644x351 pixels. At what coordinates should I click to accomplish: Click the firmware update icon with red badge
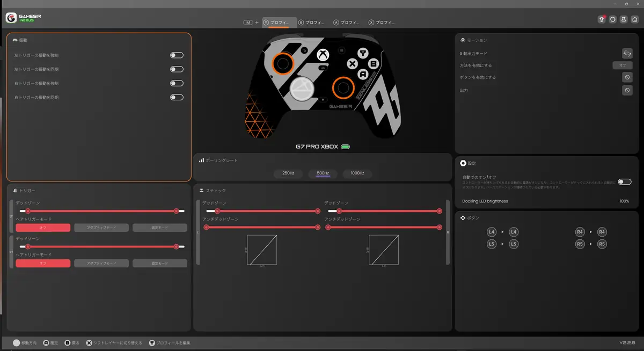click(x=602, y=19)
